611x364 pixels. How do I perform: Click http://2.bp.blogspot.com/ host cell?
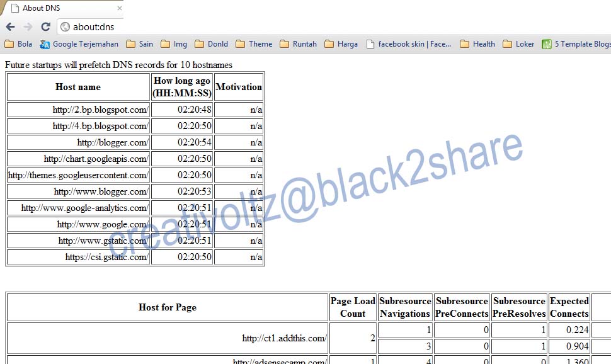[78, 110]
